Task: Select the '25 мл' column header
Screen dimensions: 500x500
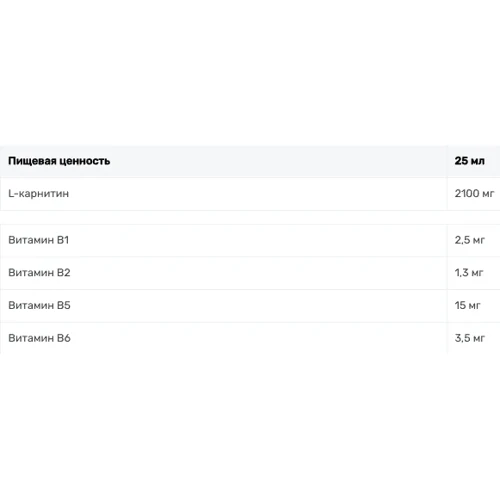Action: pos(469,161)
